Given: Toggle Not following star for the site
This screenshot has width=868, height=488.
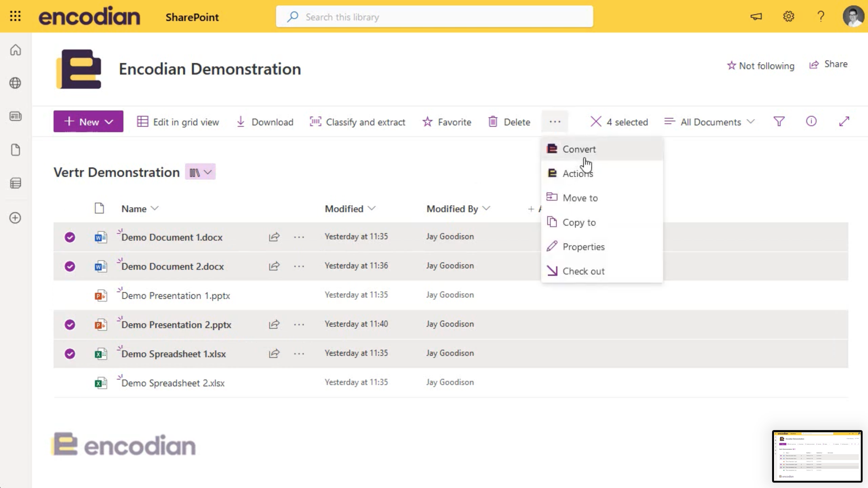Looking at the screenshot, I should click(760, 66).
